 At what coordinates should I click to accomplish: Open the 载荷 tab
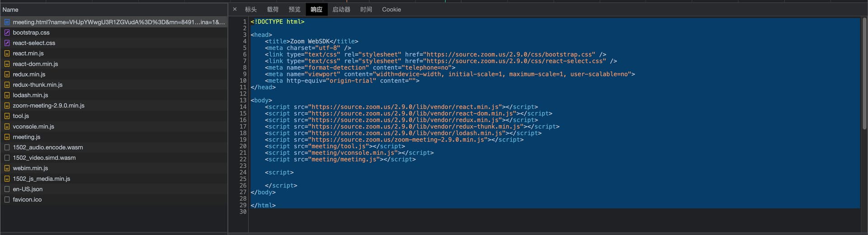click(x=273, y=9)
